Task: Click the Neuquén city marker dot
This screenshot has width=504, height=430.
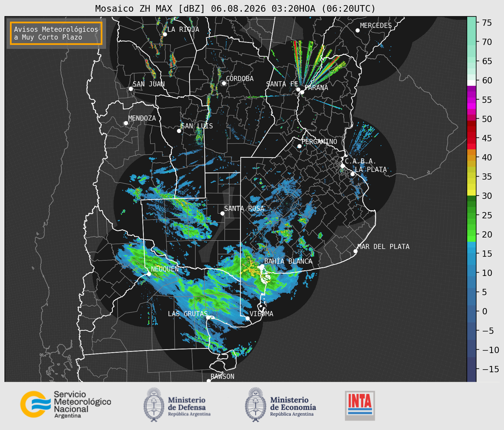Action: coord(149,274)
